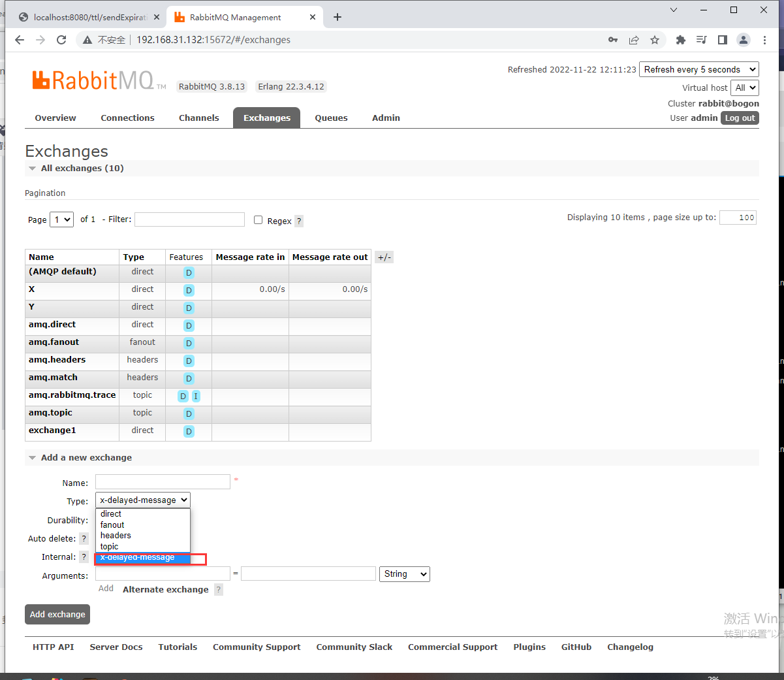Viewport: 784px width, 680px height.
Task: Open the "?" help beside Regex
Action: (x=299, y=221)
